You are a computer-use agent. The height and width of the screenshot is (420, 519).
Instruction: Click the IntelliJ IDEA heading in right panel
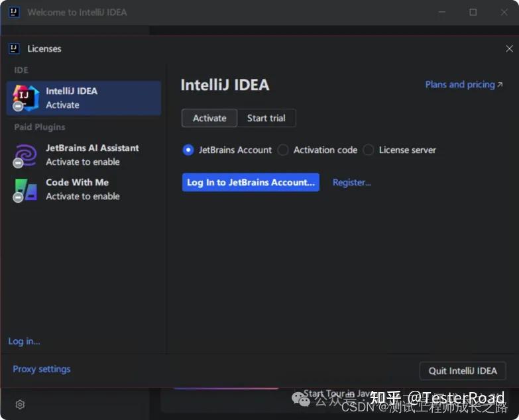225,85
